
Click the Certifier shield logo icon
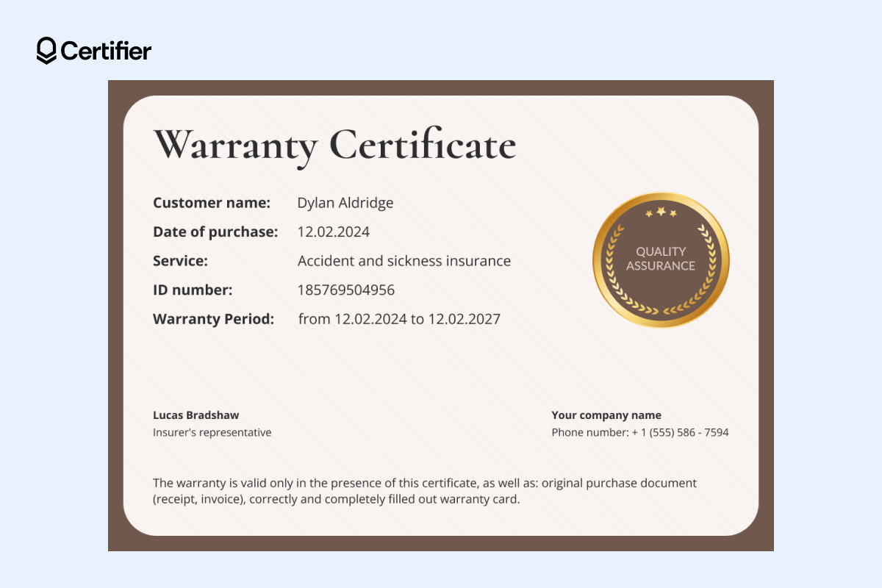tap(45, 51)
